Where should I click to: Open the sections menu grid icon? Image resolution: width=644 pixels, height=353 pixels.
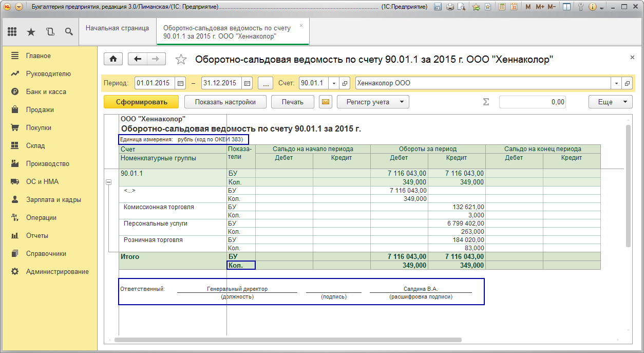pyautogui.click(x=12, y=32)
